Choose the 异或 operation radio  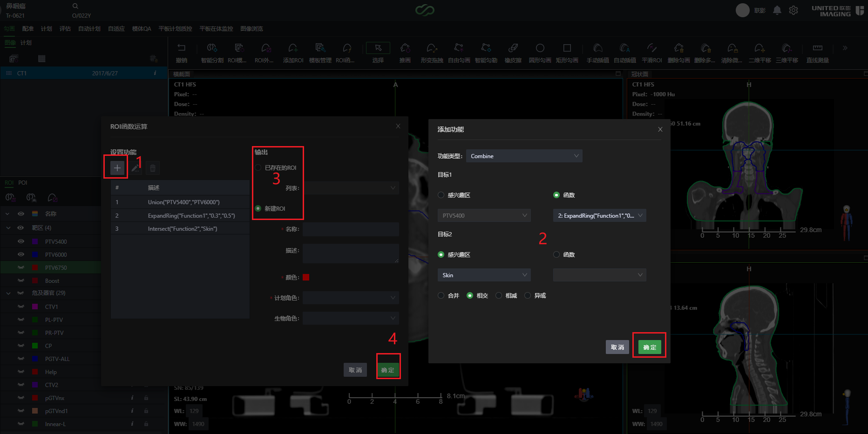pyautogui.click(x=528, y=295)
